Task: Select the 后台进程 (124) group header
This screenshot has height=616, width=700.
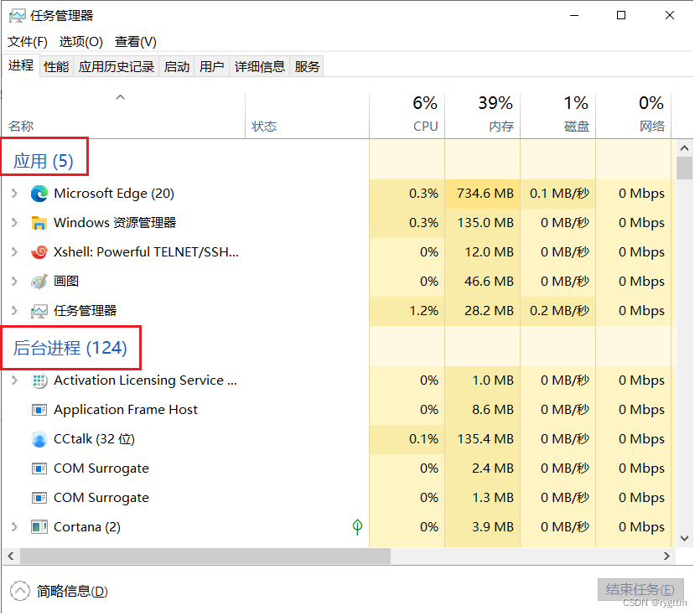Action: pyautogui.click(x=70, y=348)
